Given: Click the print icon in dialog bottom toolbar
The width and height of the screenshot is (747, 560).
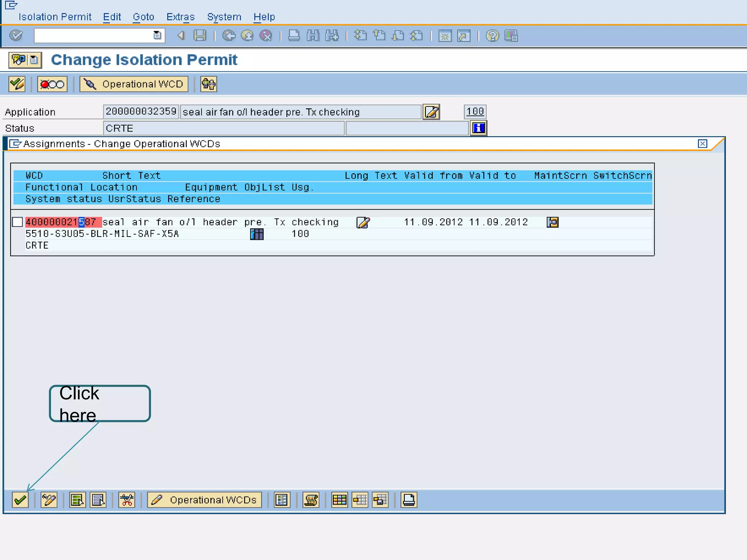Looking at the screenshot, I should [x=409, y=500].
